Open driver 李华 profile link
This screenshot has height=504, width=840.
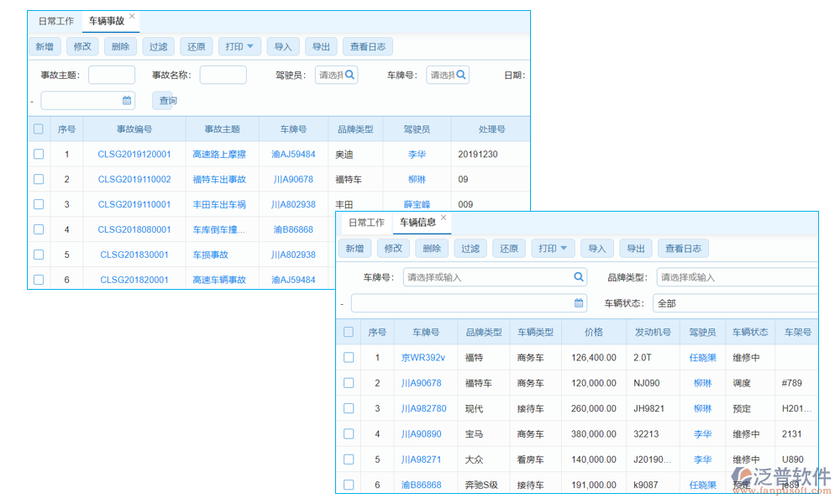[x=417, y=154]
